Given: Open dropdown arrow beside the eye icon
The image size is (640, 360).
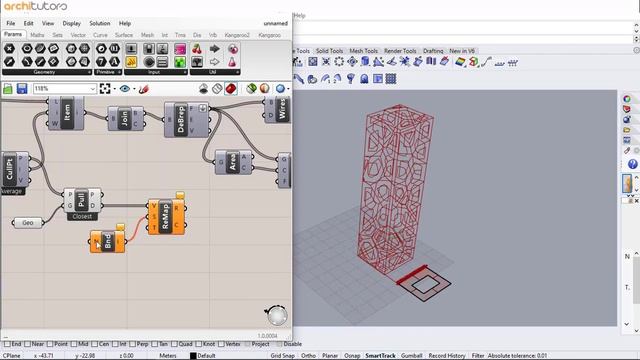Looking at the screenshot, I should (134, 89).
